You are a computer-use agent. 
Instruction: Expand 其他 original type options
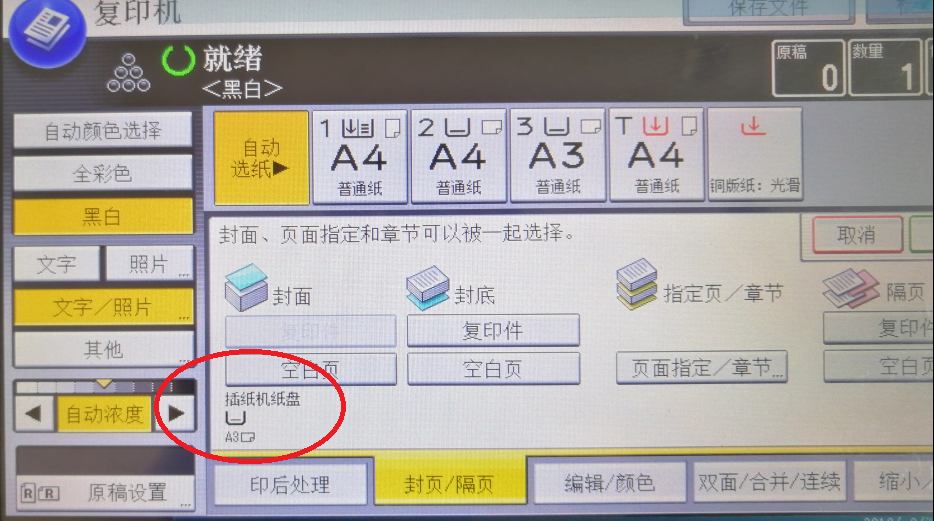pyautogui.click(x=104, y=349)
